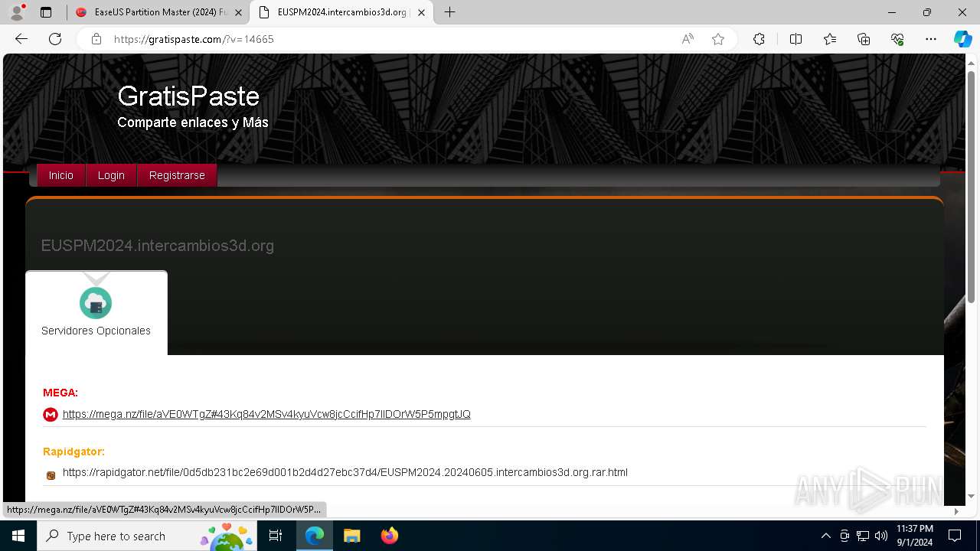Open the volume speaker tray icon
The image size is (980, 551).
(x=881, y=536)
